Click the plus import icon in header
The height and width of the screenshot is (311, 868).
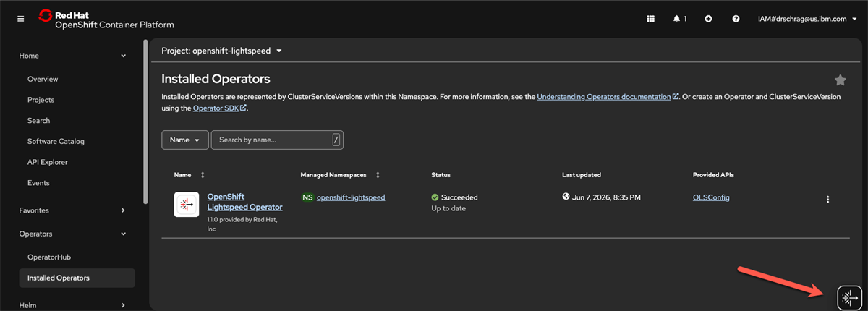click(x=708, y=19)
